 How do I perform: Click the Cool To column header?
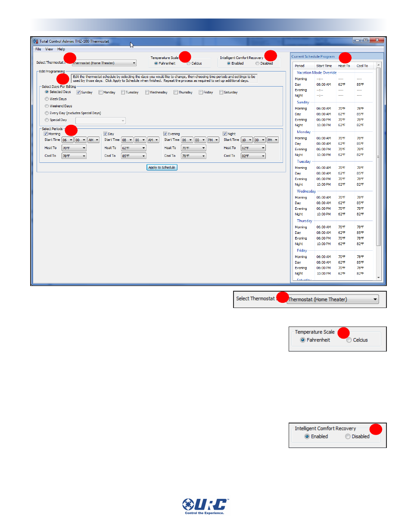(362, 66)
